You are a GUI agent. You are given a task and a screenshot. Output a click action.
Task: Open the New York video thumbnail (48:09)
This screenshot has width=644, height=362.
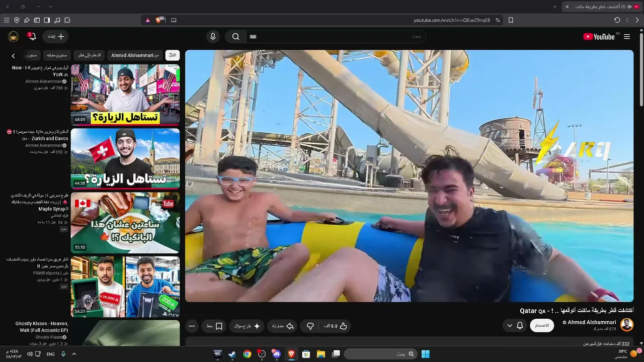coord(125,95)
